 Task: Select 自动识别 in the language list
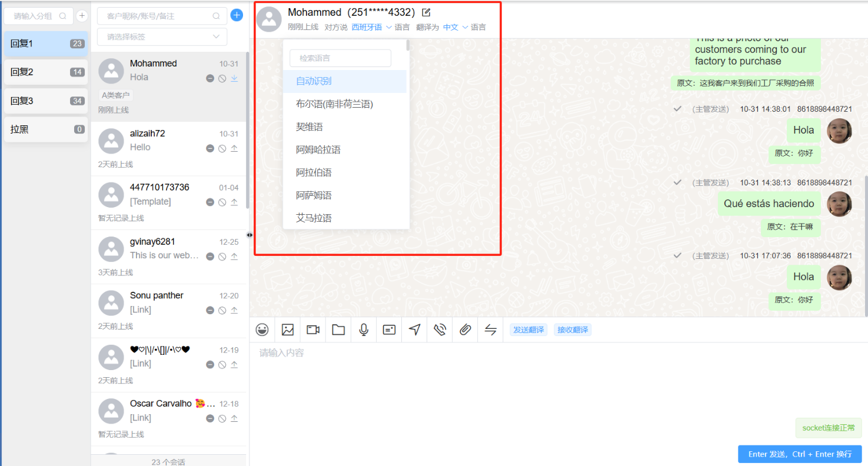[x=345, y=81]
